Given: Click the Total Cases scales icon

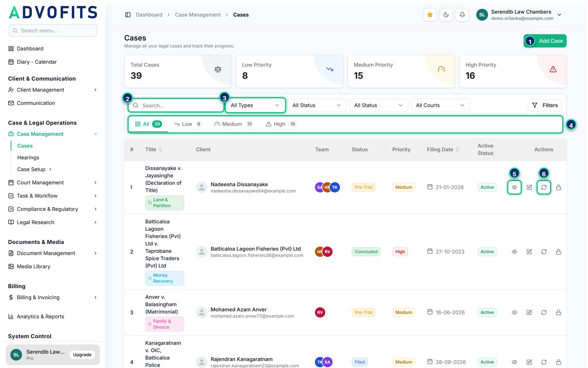Looking at the screenshot, I should point(218,69).
